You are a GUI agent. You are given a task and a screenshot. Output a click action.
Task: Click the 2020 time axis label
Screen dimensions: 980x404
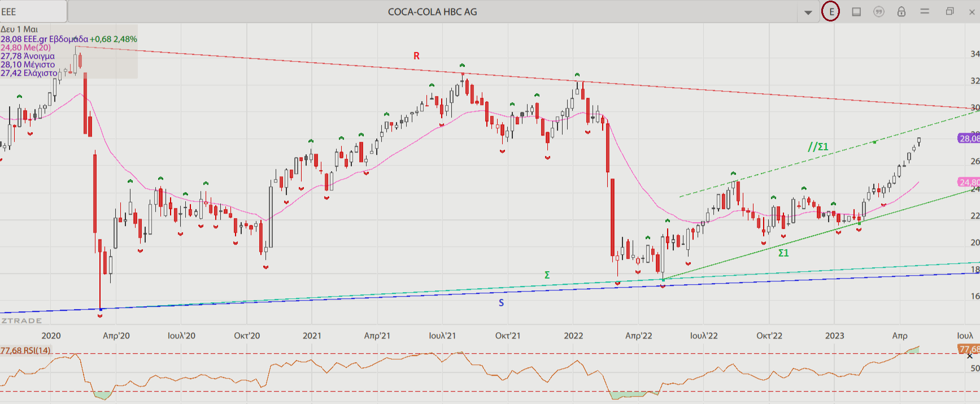tap(51, 336)
